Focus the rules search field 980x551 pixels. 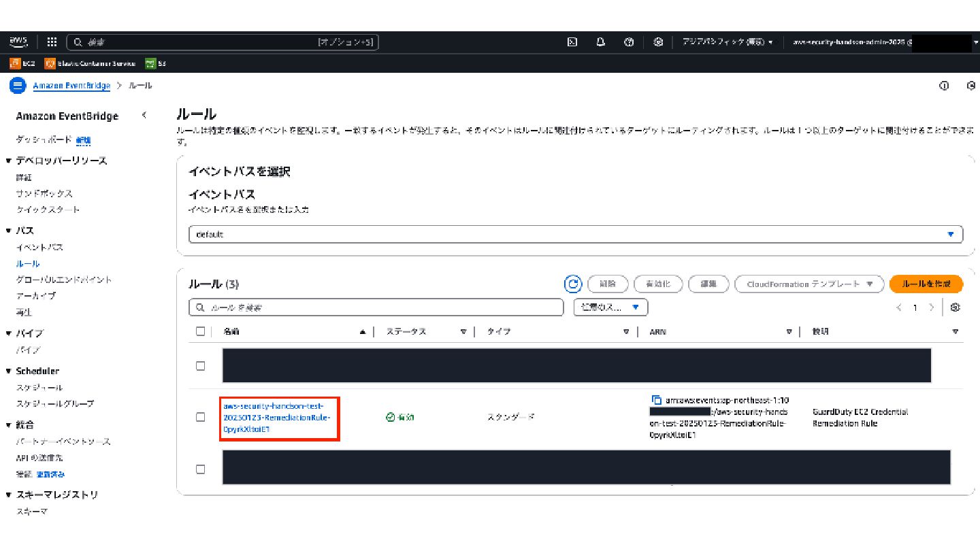point(376,307)
